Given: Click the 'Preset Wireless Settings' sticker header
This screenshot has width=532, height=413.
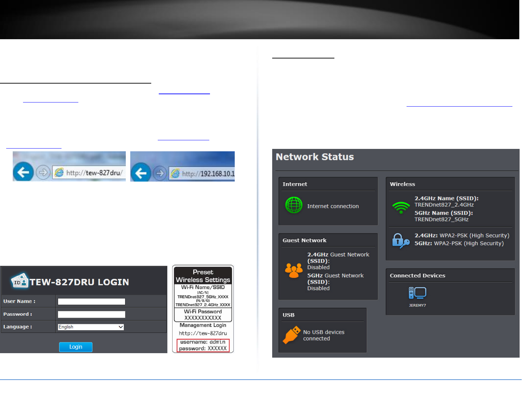Looking at the screenshot, I should pos(203,276).
